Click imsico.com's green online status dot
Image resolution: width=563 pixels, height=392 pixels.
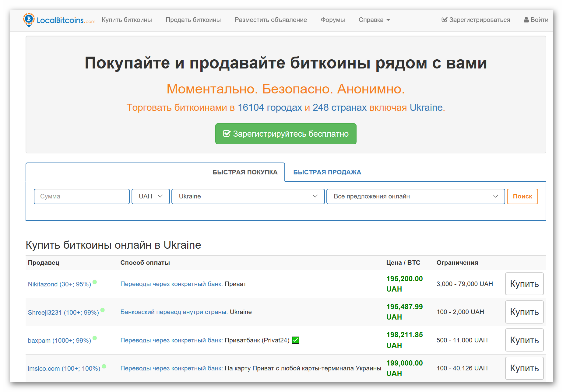(104, 366)
